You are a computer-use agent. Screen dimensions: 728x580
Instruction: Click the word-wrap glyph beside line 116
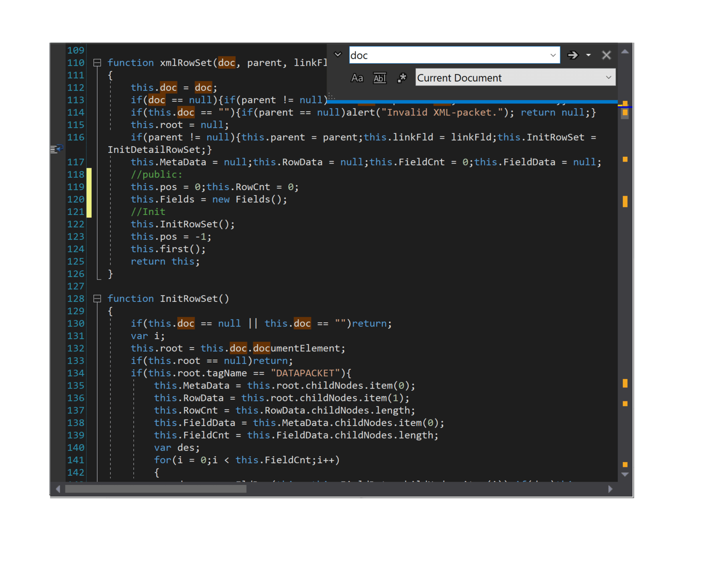(57, 149)
